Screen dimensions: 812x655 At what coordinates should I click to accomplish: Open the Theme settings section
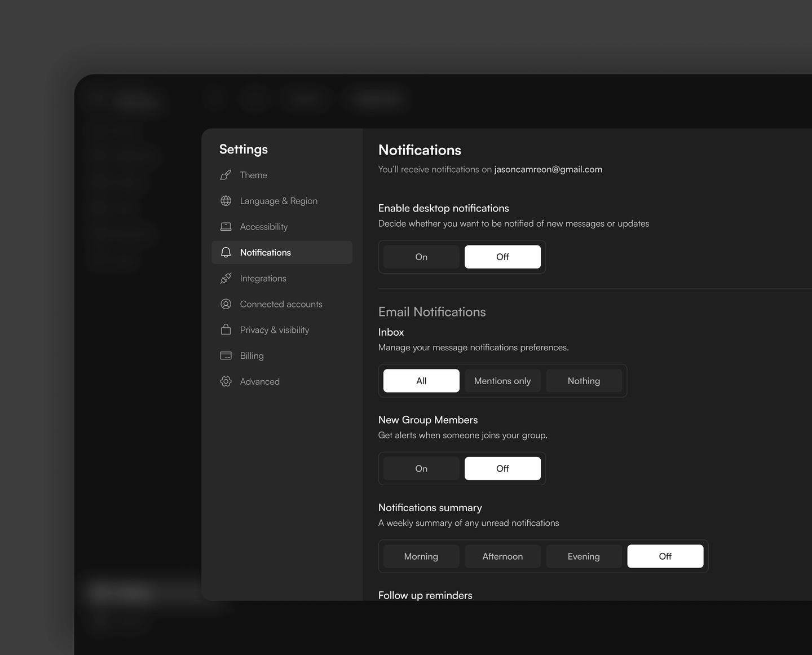click(282, 175)
